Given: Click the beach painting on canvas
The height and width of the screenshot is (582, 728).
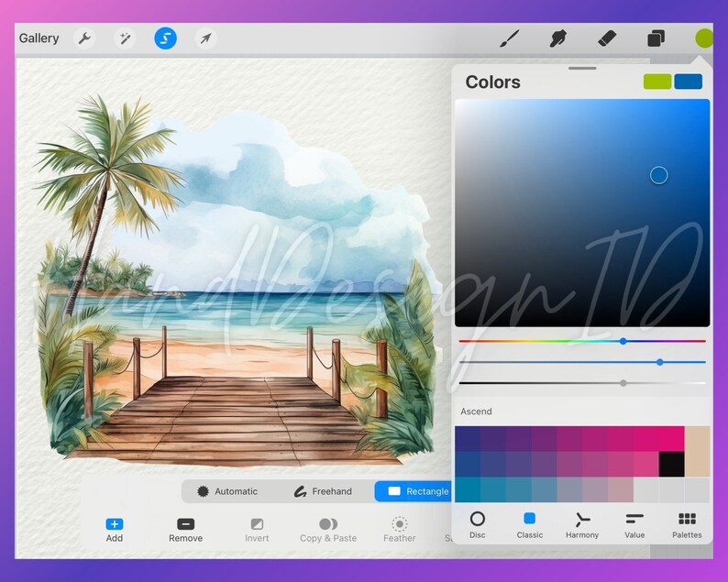Looking at the screenshot, I should coord(237,283).
